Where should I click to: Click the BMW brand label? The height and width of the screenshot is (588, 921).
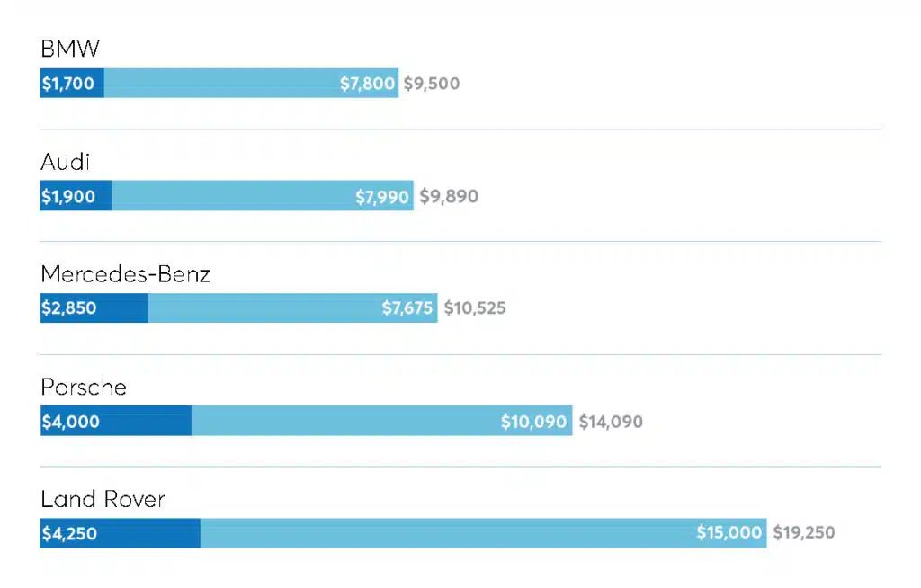[70, 49]
